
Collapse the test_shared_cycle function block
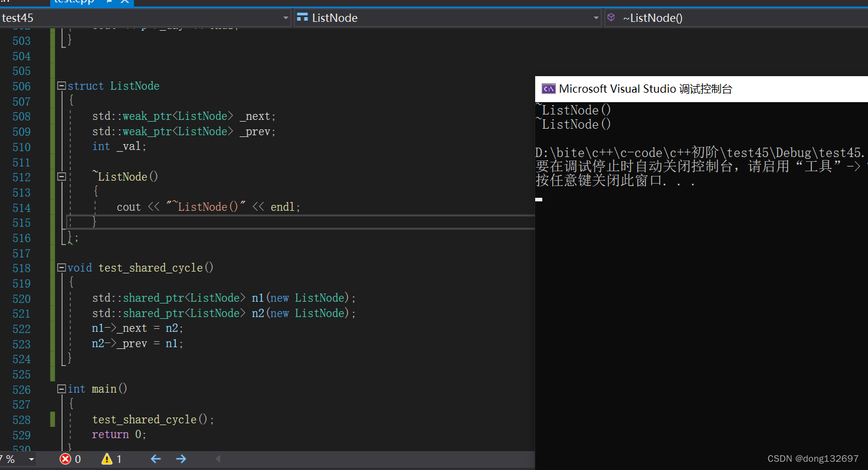pos(61,268)
